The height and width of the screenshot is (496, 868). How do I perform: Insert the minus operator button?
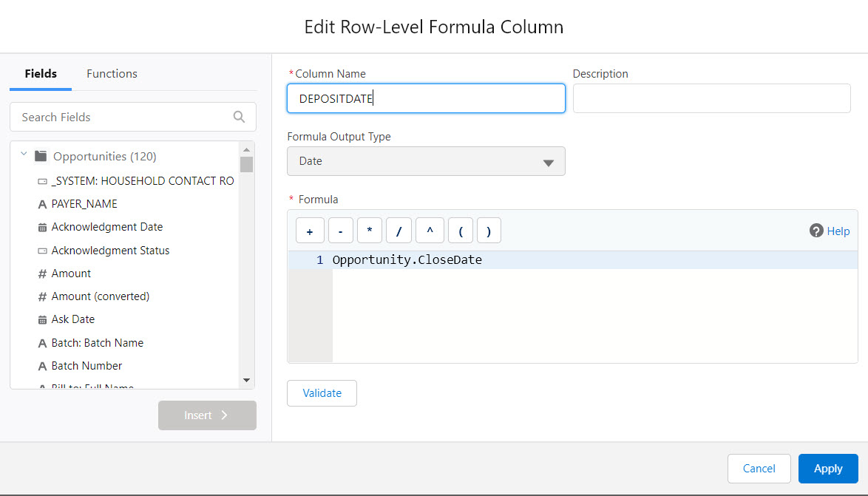[x=340, y=231]
